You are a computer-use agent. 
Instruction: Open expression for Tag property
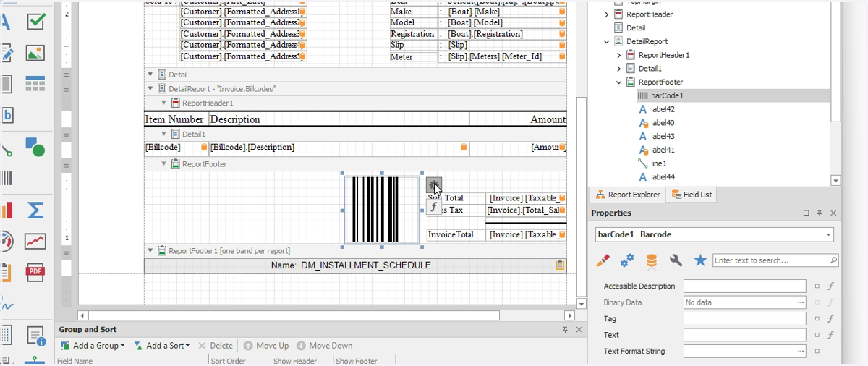coord(831,319)
